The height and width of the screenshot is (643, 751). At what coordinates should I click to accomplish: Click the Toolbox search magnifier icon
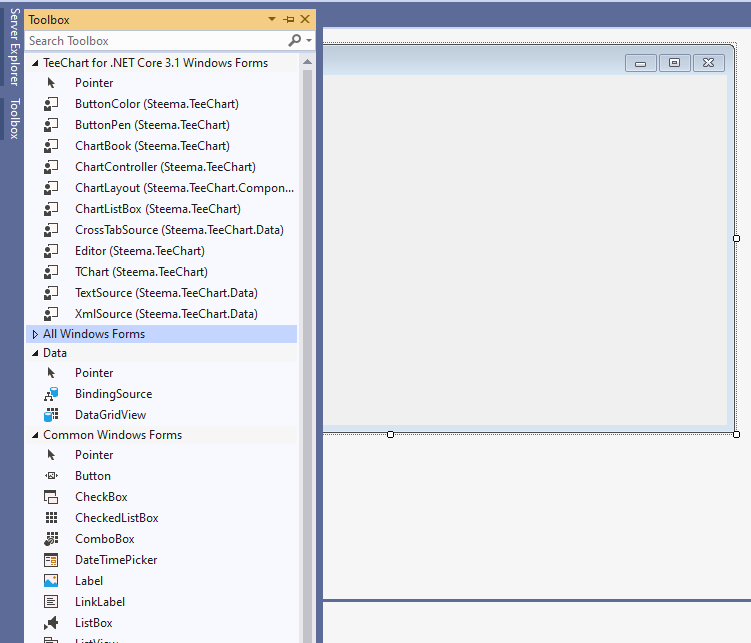pyautogui.click(x=295, y=40)
